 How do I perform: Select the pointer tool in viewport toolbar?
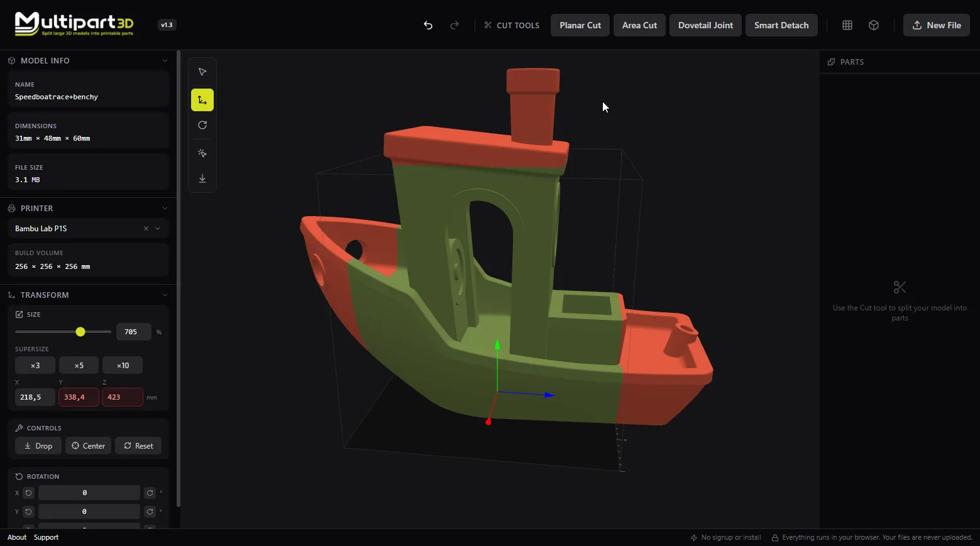[202, 72]
